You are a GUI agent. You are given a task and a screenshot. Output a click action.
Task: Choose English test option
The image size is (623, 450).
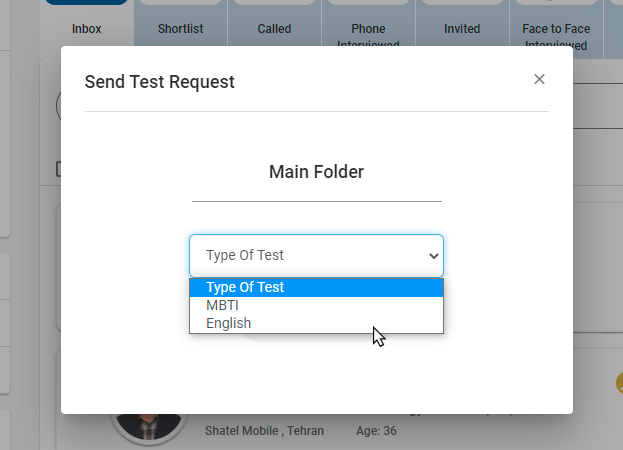click(x=316, y=323)
